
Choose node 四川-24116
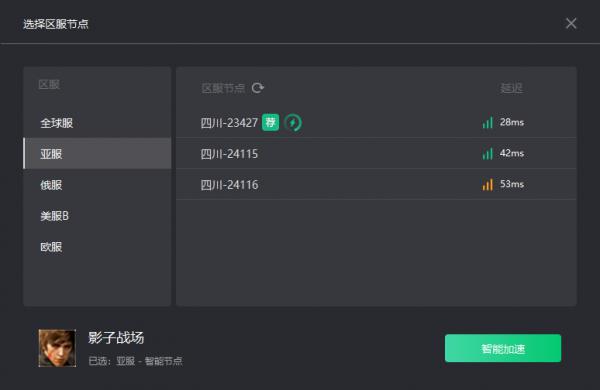[376, 184]
